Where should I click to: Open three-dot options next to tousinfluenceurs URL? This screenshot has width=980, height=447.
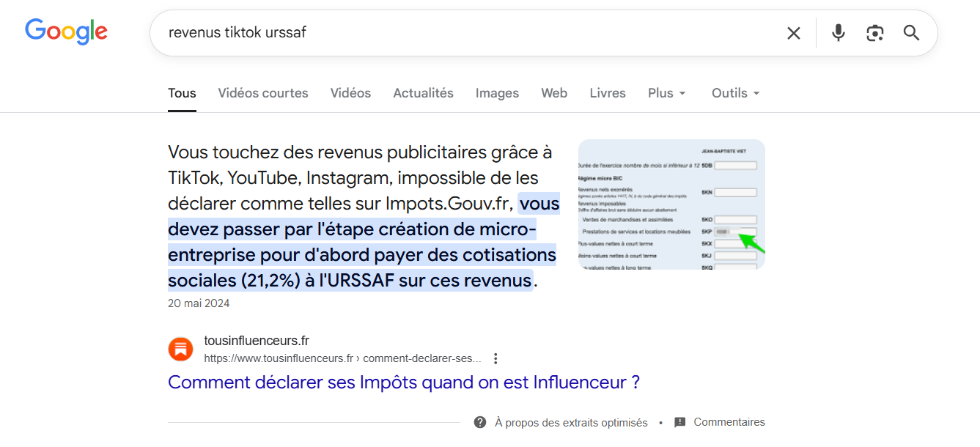coord(495,358)
